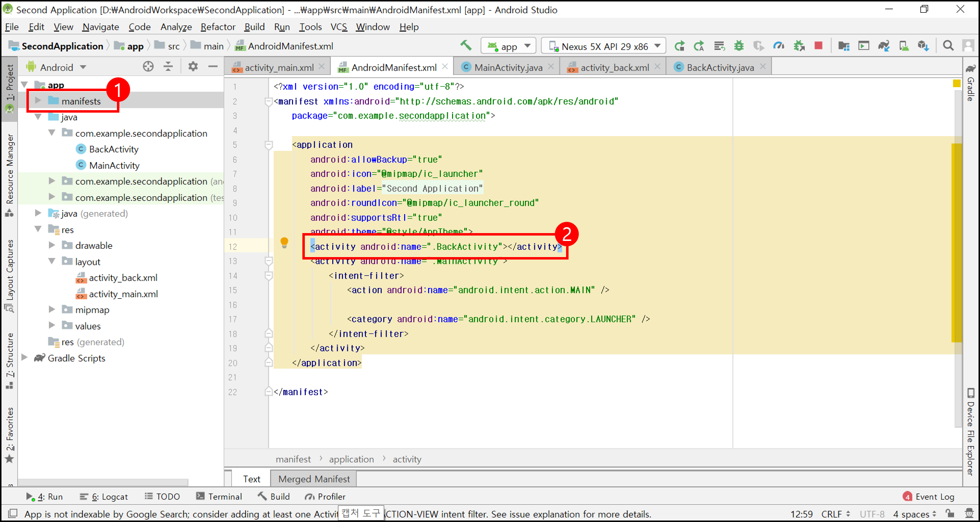
Task: Click the red Stop button
Action: 819,46
